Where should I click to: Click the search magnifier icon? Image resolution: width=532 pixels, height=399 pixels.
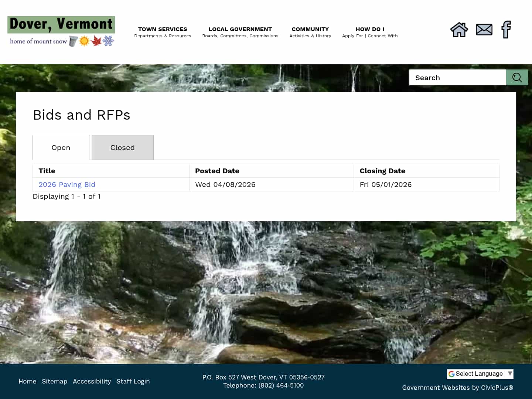[x=516, y=78]
